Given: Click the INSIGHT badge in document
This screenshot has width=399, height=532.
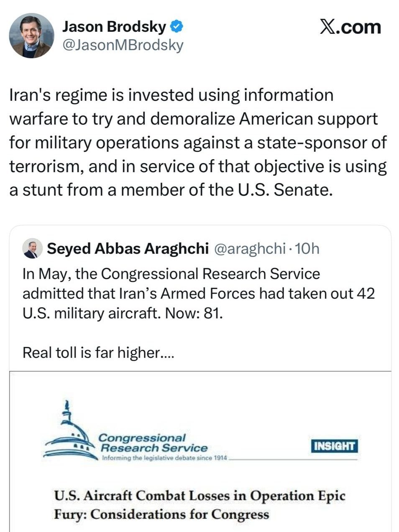Looking at the screenshot, I should [x=335, y=445].
